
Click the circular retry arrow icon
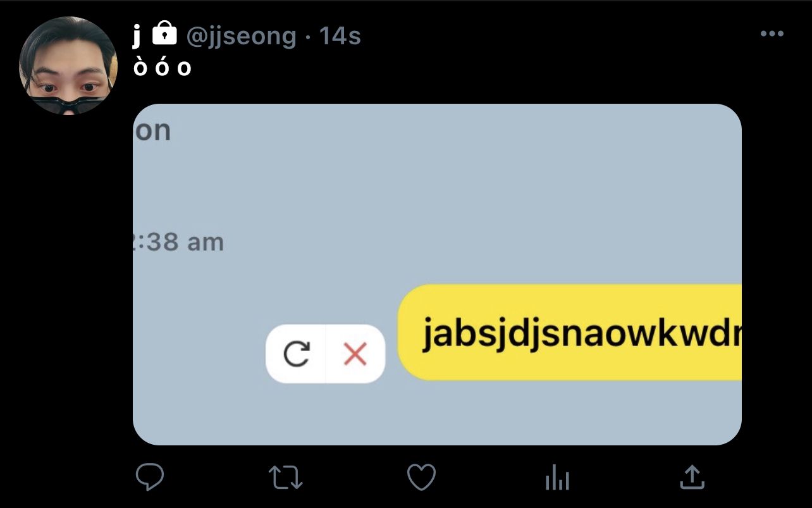click(x=297, y=354)
